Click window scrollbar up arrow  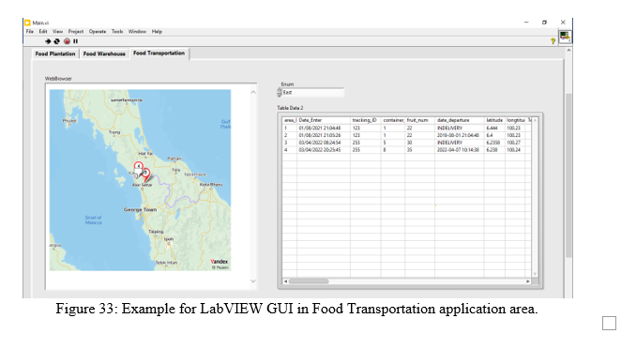(568, 51)
